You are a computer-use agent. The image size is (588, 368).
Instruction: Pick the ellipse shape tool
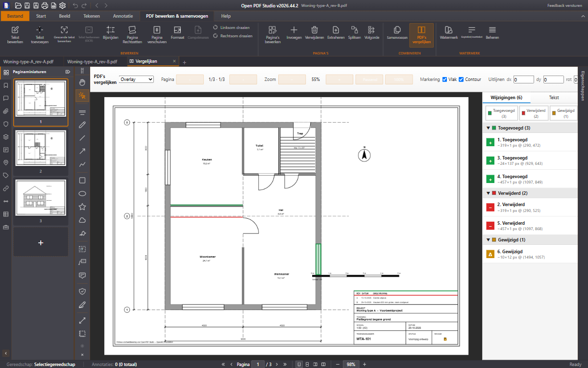click(82, 193)
